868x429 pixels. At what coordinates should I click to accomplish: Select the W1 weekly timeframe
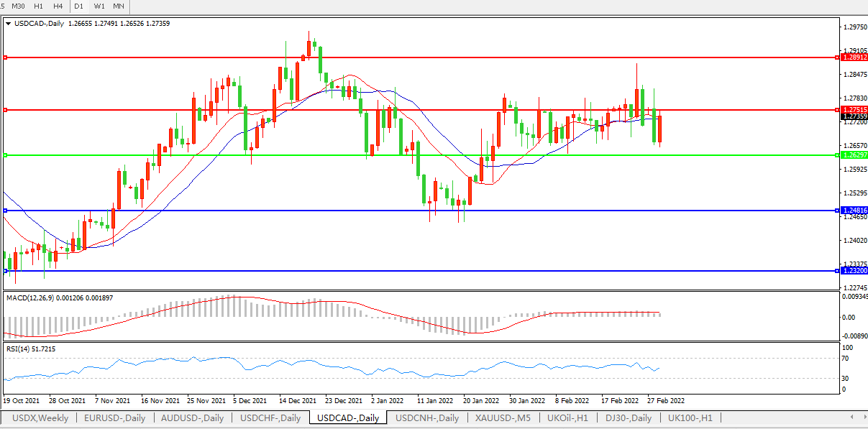[99, 6]
